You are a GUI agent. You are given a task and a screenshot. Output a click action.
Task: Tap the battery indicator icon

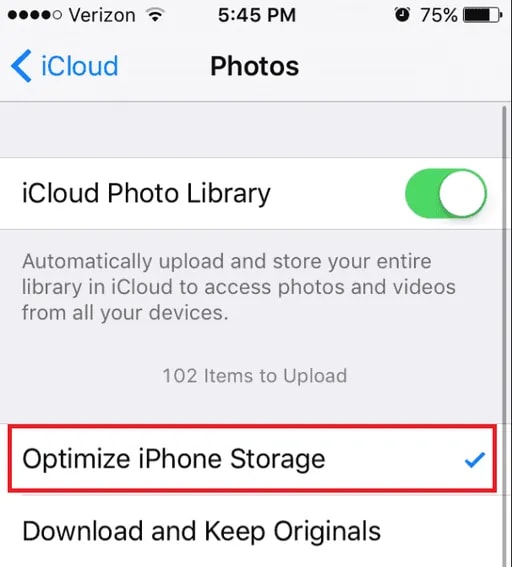coord(483,15)
